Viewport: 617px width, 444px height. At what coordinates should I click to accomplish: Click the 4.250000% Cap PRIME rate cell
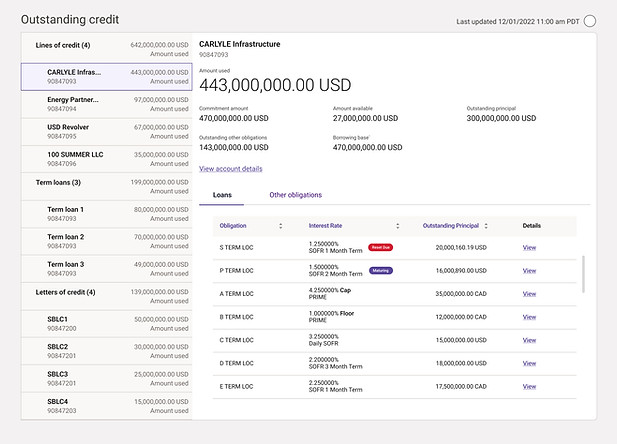click(330, 294)
